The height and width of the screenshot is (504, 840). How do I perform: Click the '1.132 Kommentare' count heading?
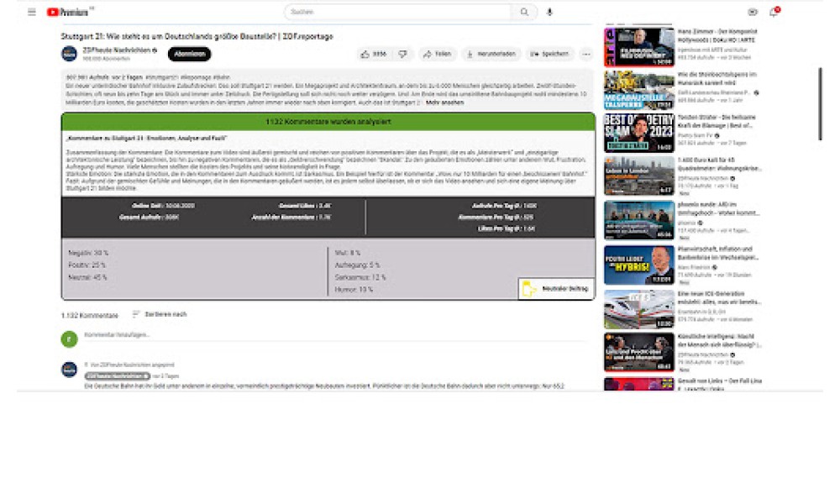pos(90,316)
